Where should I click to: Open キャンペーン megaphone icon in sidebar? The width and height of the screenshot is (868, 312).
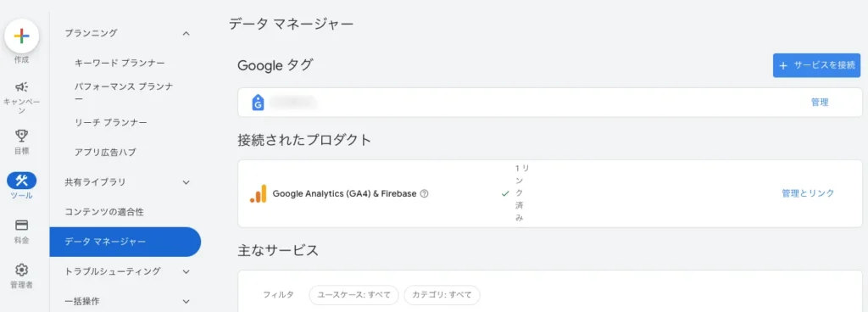click(21, 86)
